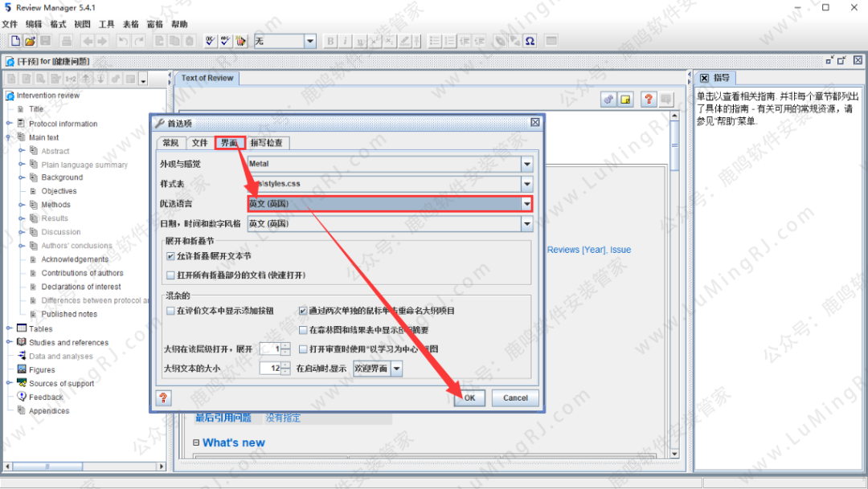Click the Cancel button in dialog
Image resolution: width=868 pixels, height=489 pixels.
515,397
